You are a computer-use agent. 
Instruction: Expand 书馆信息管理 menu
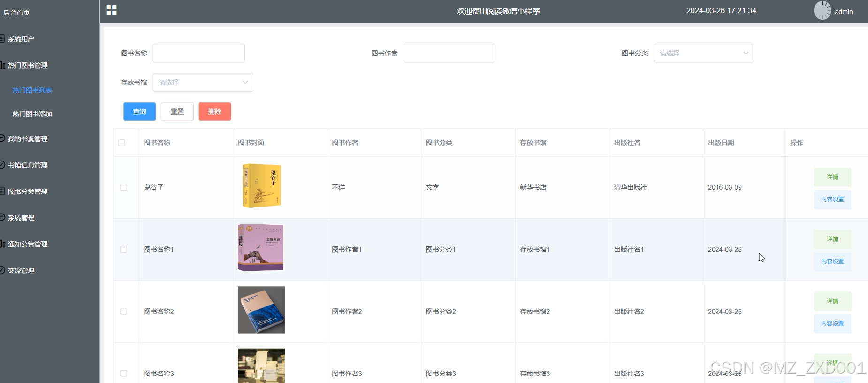pos(28,165)
